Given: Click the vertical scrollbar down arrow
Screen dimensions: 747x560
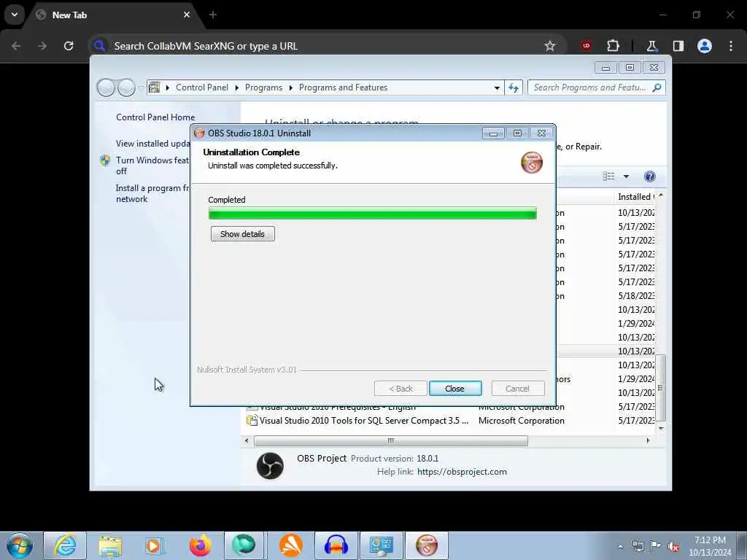Looking at the screenshot, I should (661, 427).
